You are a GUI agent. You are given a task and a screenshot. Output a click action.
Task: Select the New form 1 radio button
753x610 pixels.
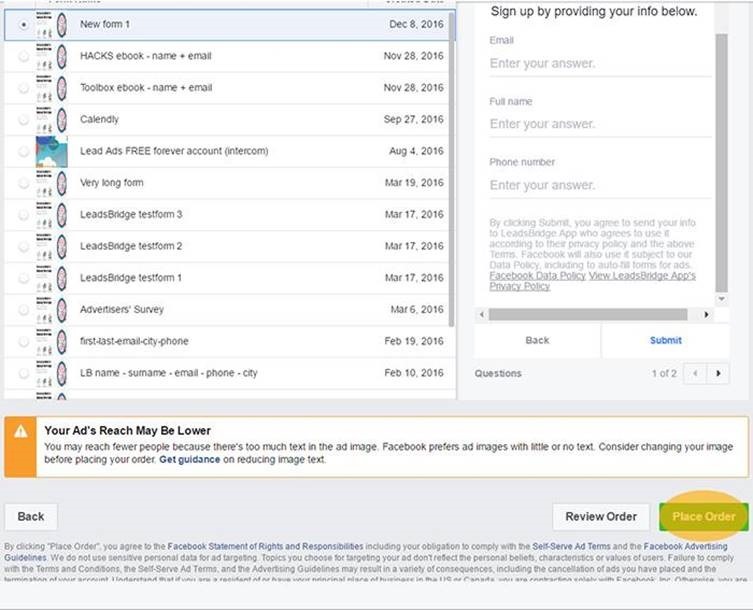click(x=24, y=24)
